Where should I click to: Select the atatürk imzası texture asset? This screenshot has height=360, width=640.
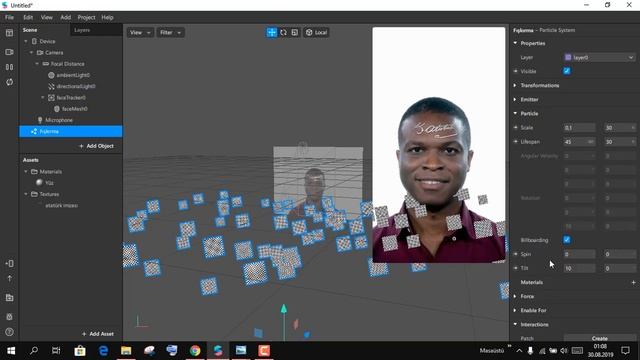[x=61, y=205]
